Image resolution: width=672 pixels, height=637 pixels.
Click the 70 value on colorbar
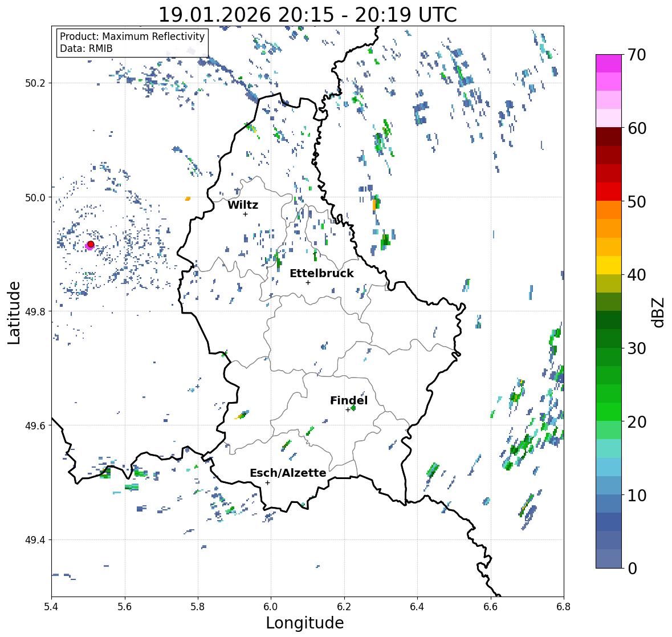tap(637, 55)
